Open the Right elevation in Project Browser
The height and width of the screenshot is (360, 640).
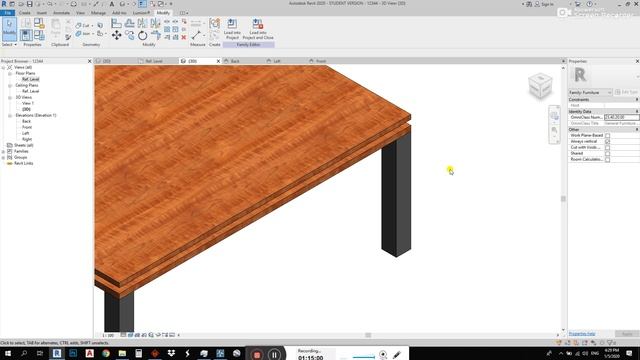tap(27, 139)
